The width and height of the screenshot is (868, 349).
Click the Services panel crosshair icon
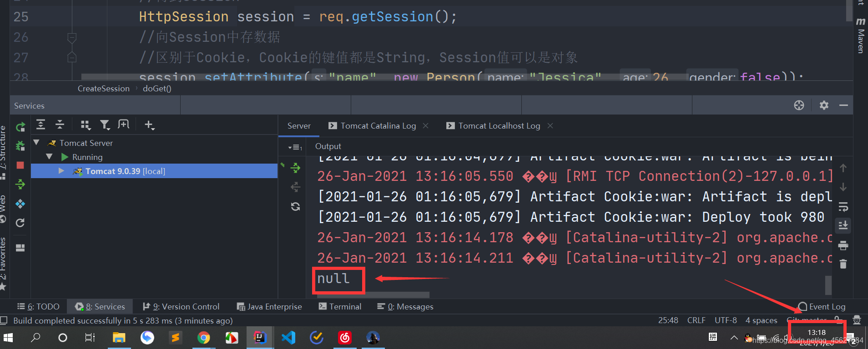(x=799, y=105)
